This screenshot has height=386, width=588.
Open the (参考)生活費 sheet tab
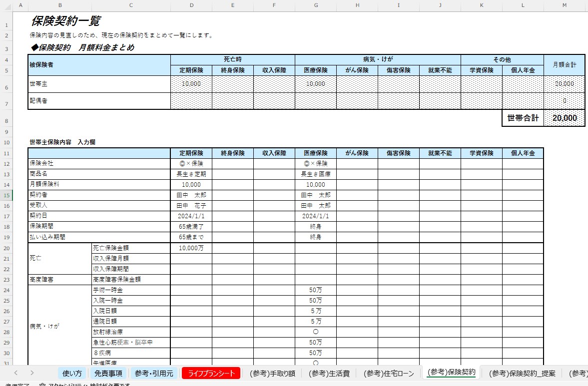point(329,373)
